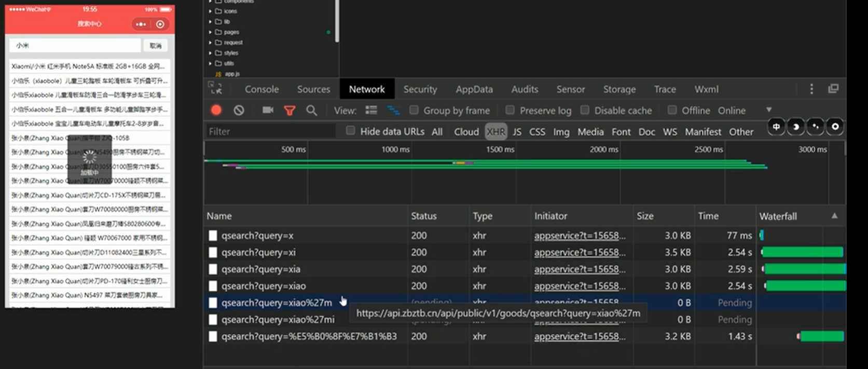Click the red record network log button
This screenshot has height=369, width=868.
point(216,110)
